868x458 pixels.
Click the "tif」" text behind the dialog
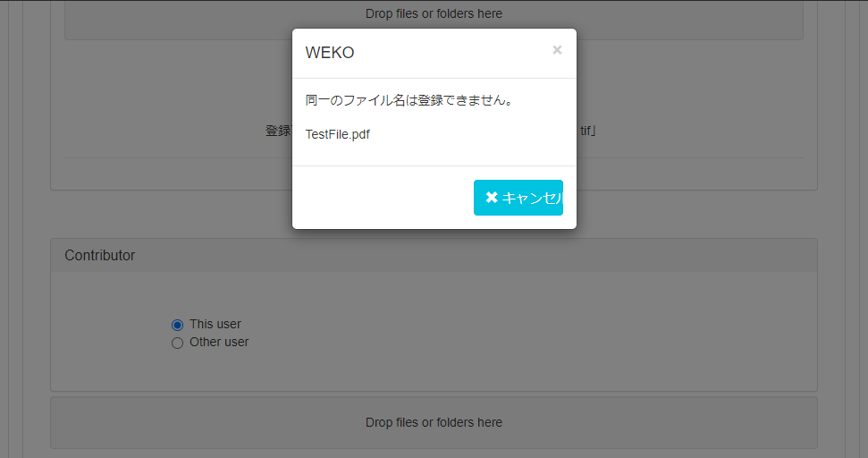(x=586, y=131)
